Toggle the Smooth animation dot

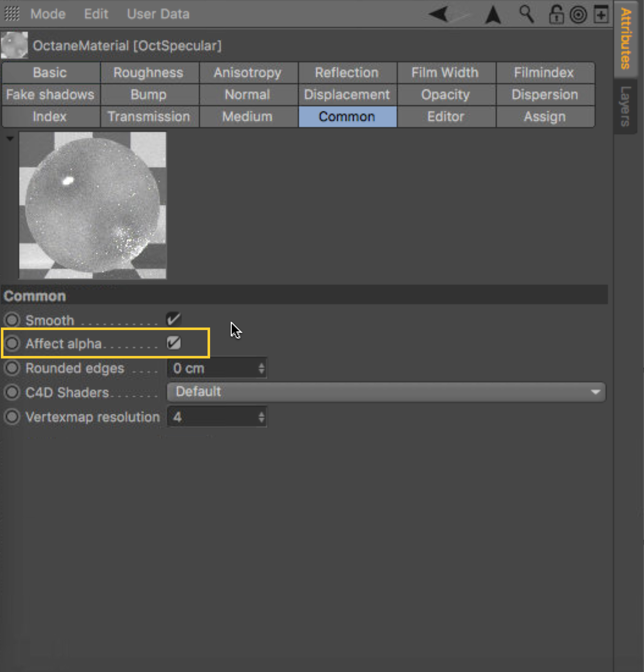point(12,320)
